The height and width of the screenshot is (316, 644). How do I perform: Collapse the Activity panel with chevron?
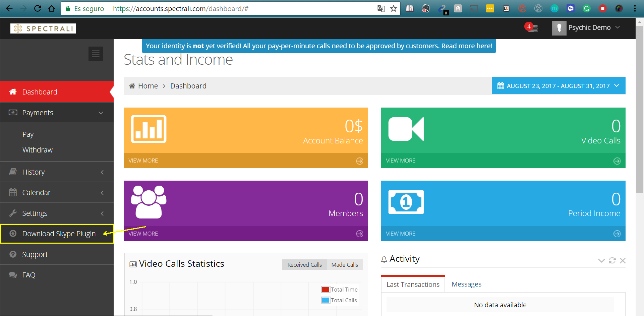click(601, 260)
